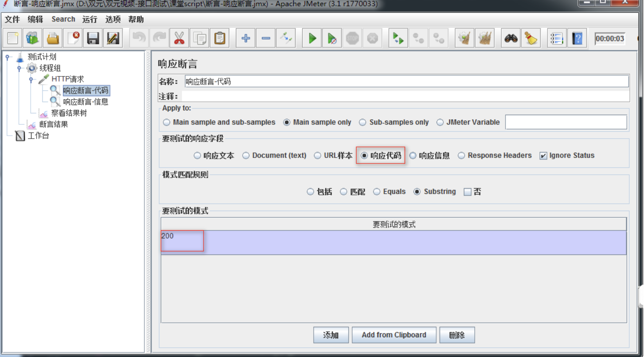Select the Sub-samples only radio button
The image size is (644, 357).
click(362, 122)
